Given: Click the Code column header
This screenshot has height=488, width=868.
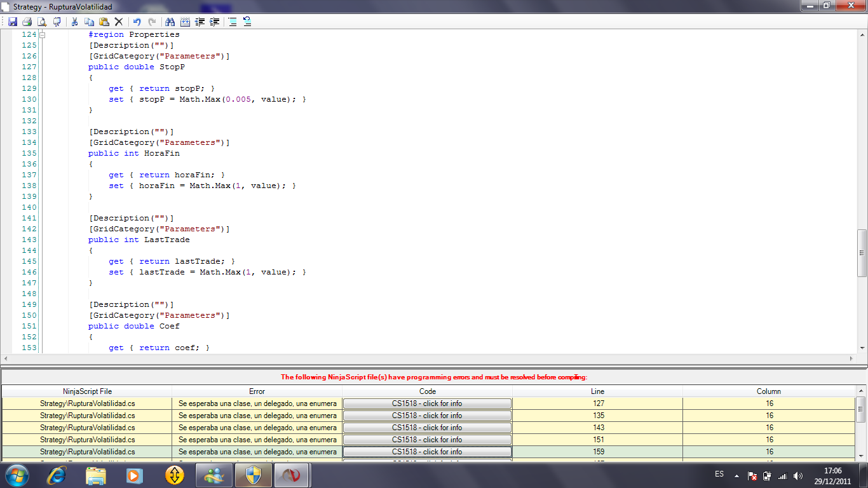Looking at the screenshot, I should [x=428, y=391].
